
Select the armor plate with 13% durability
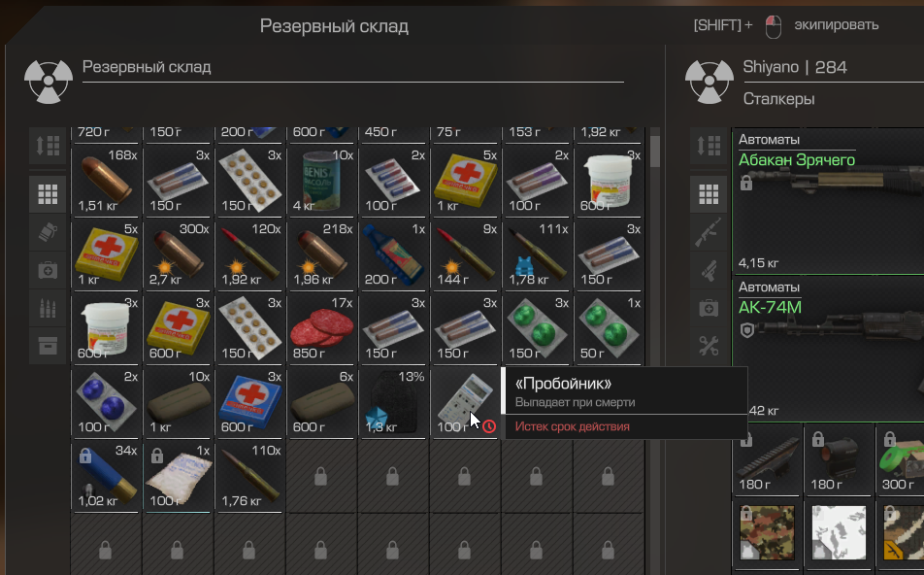[394, 402]
